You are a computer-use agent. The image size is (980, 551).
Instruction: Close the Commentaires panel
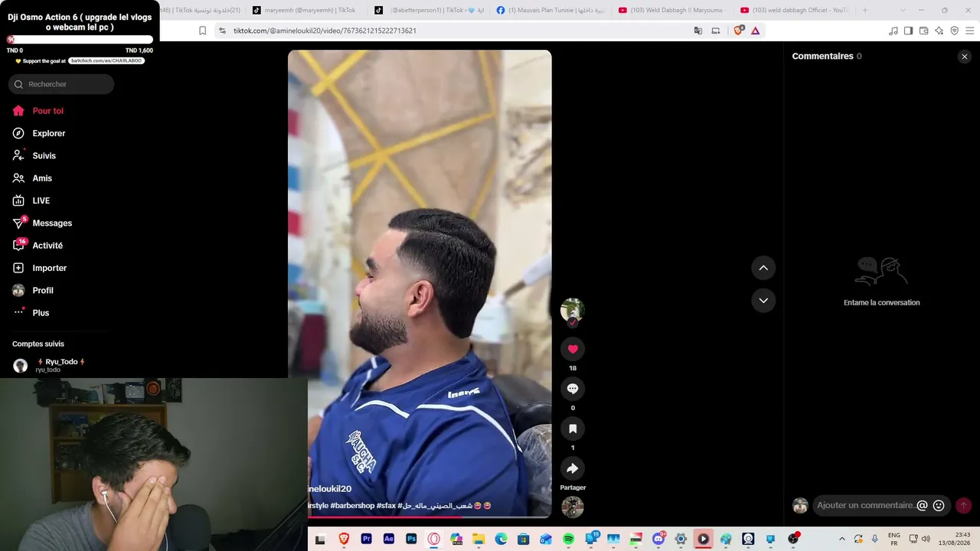(965, 57)
